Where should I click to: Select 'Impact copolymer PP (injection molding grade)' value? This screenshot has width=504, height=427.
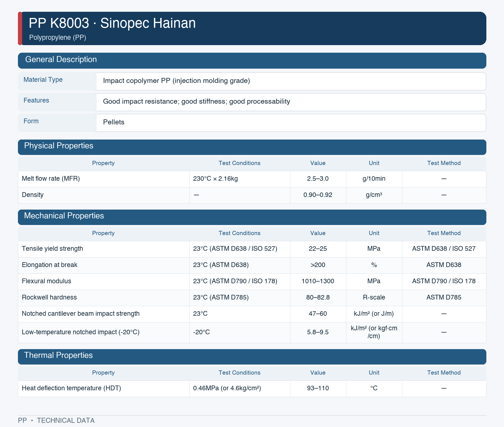(176, 81)
